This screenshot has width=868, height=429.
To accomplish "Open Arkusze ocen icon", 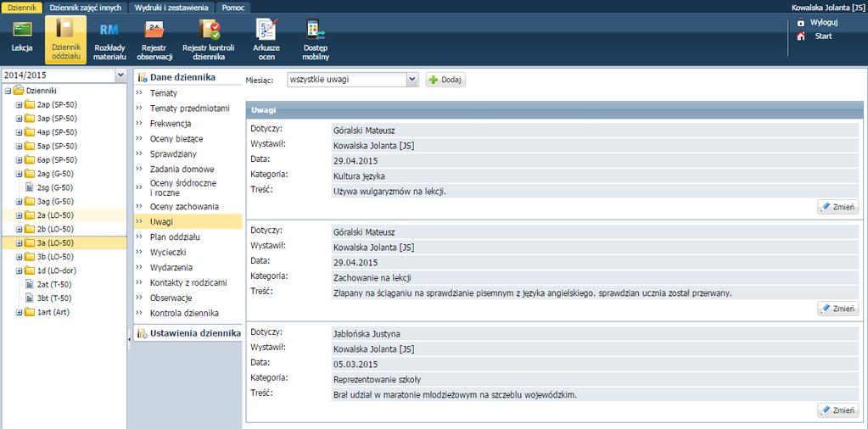I will pos(266,30).
